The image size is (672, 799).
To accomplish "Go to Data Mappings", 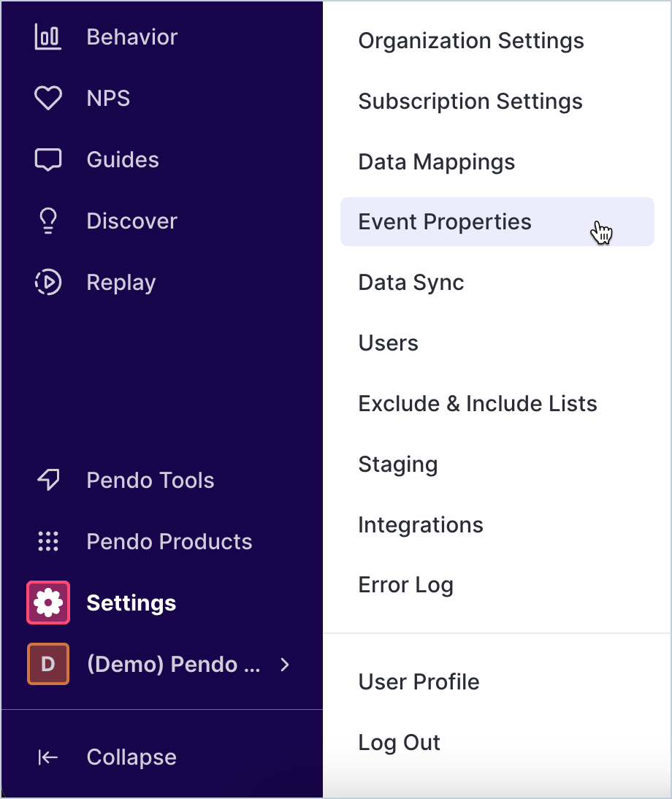I will [437, 162].
